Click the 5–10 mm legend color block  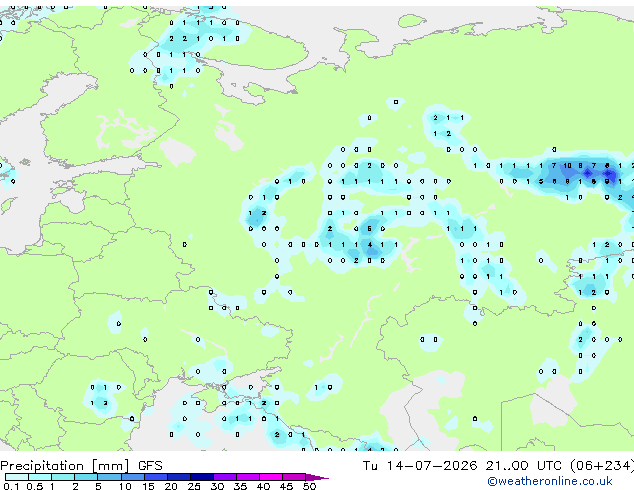pos(109,477)
